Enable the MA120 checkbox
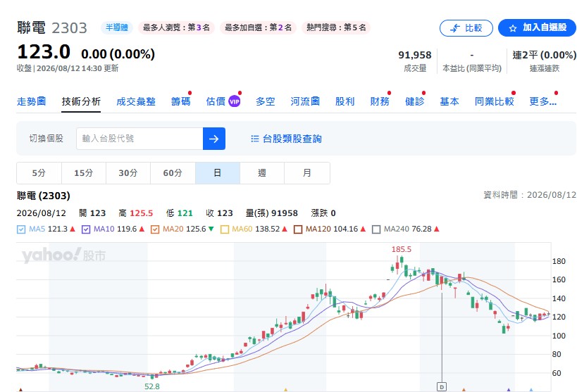This screenshot has height=392, width=577. tap(298, 229)
